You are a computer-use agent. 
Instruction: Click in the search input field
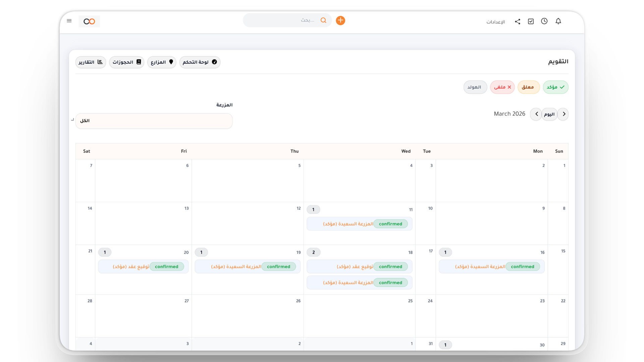coord(282,20)
